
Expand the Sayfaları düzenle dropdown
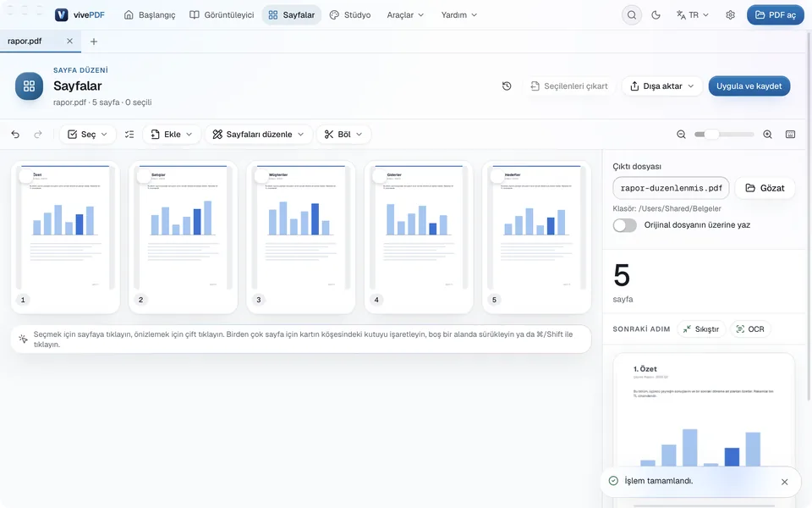258,135
